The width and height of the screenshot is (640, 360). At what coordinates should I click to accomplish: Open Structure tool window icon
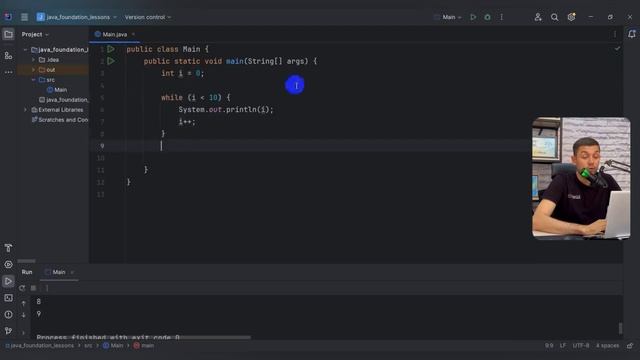pos(8,56)
